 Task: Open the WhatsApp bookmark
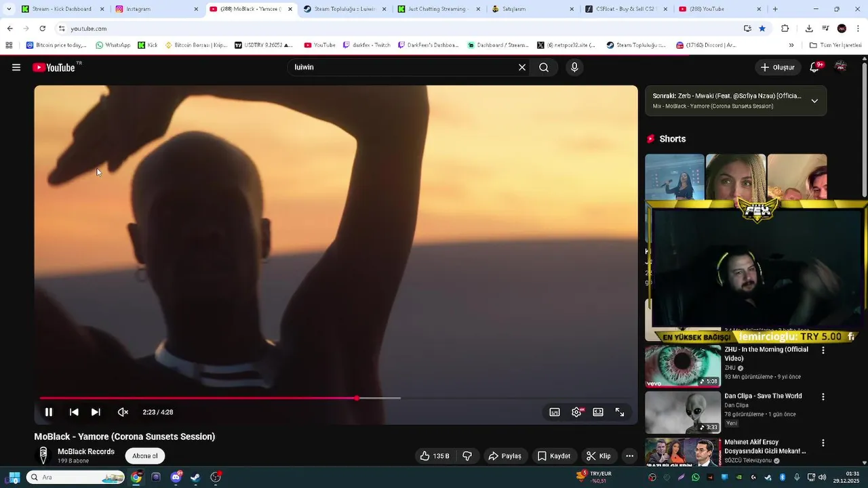(113, 45)
